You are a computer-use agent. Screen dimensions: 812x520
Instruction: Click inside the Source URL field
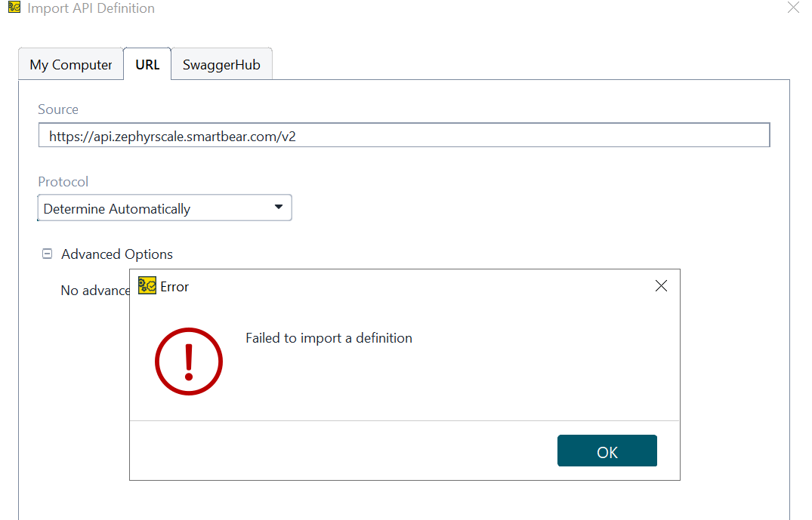(x=403, y=134)
